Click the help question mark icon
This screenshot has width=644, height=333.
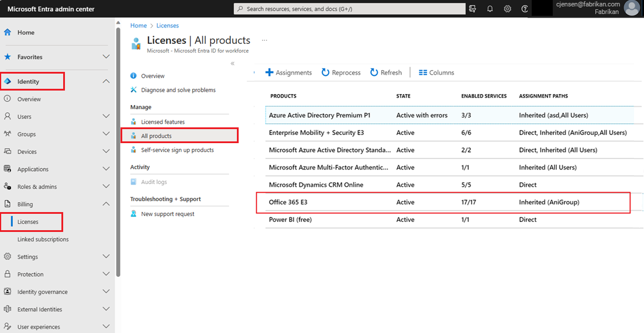[525, 9]
